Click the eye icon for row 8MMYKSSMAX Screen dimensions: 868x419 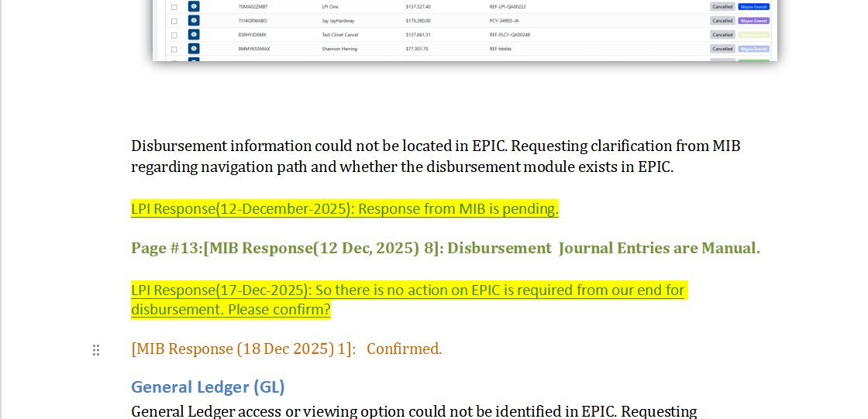pos(194,49)
